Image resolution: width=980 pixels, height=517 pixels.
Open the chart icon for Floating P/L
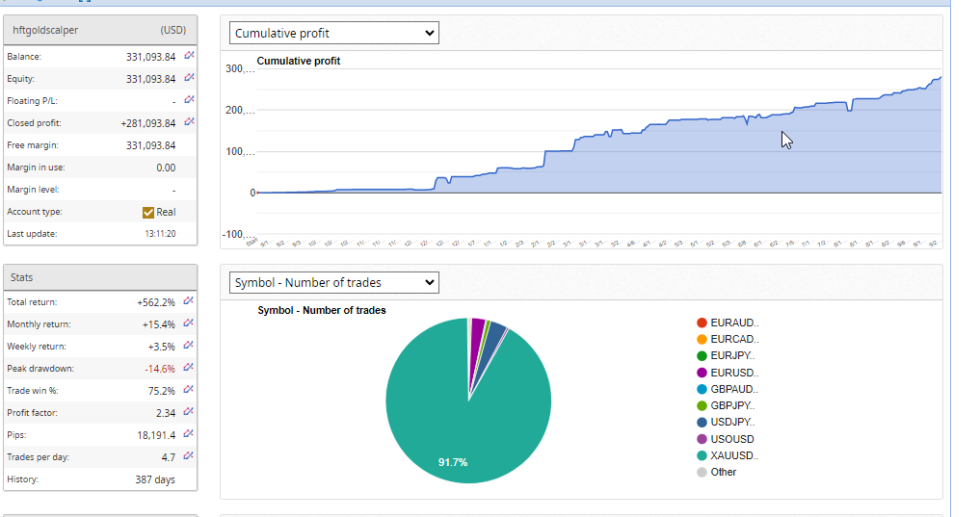point(190,101)
